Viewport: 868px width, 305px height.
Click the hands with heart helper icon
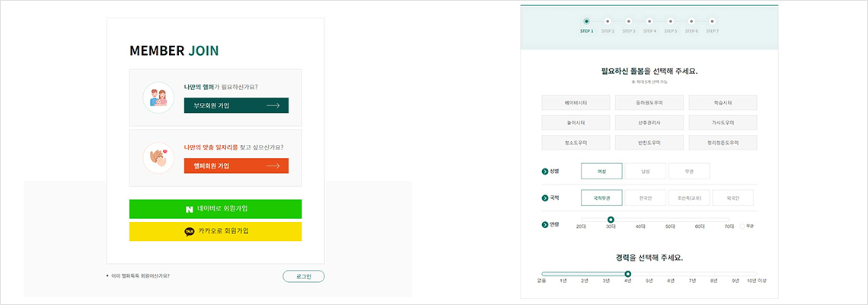[159, 158]
